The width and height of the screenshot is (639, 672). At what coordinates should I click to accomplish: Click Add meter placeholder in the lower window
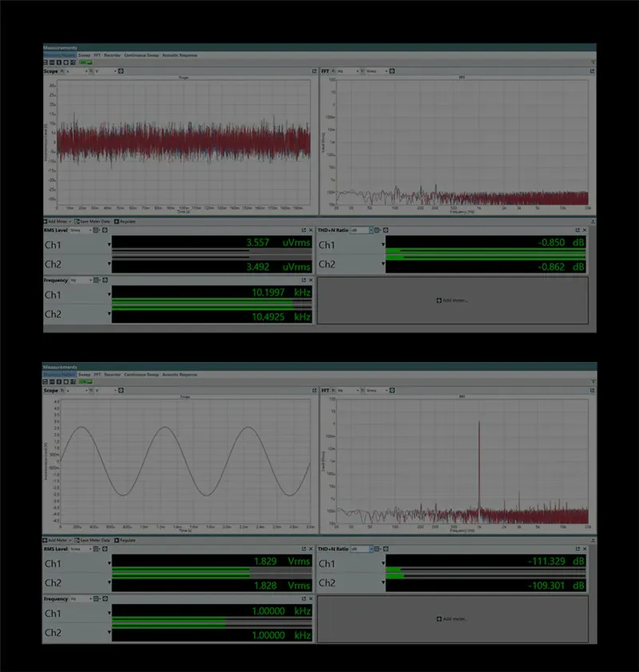point(452,618)
